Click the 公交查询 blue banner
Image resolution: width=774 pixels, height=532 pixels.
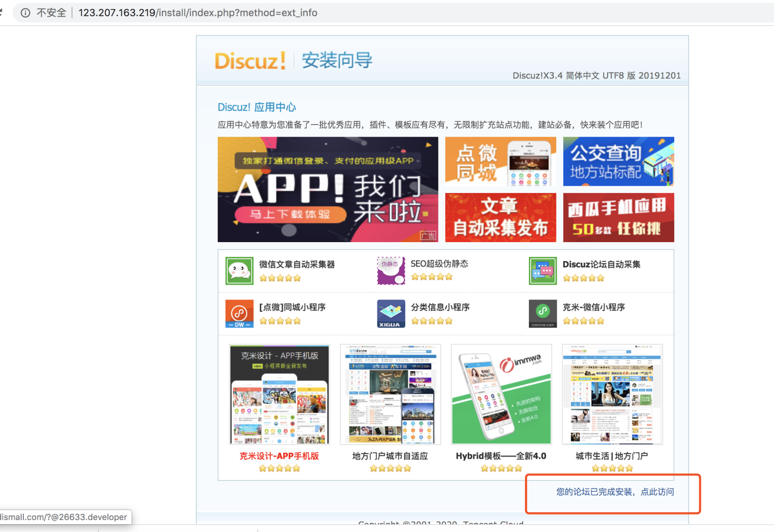[x=619, y=161]
